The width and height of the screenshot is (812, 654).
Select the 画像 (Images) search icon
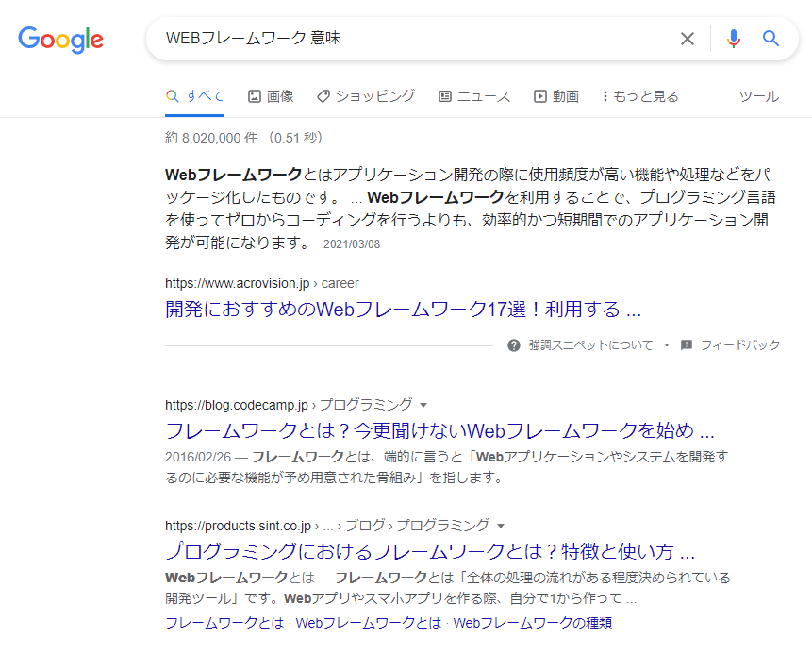point(255,95)
